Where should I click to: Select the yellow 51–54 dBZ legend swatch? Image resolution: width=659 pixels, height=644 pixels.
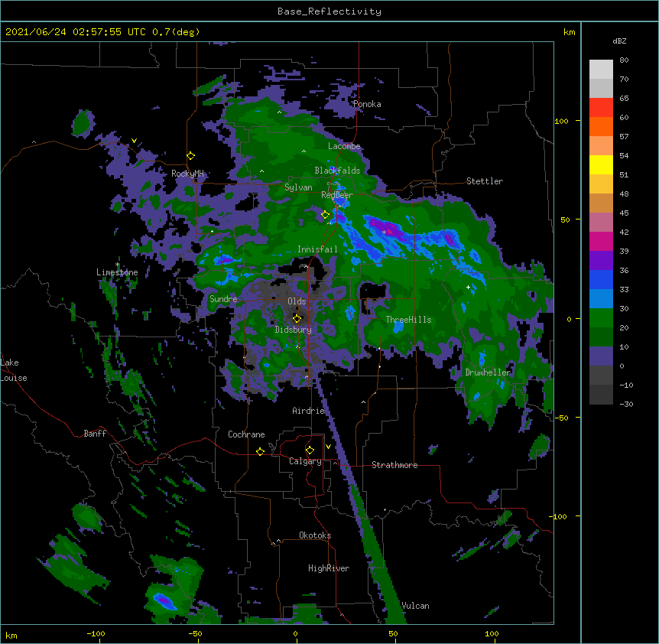point(601,164)
